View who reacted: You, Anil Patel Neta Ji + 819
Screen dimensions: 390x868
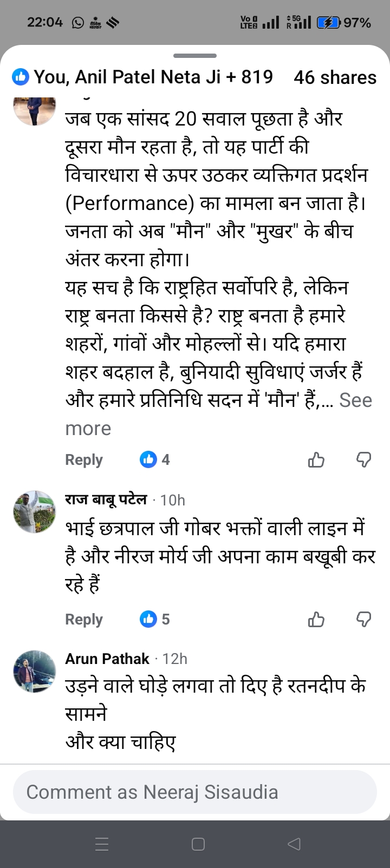(x=144, y=77)
